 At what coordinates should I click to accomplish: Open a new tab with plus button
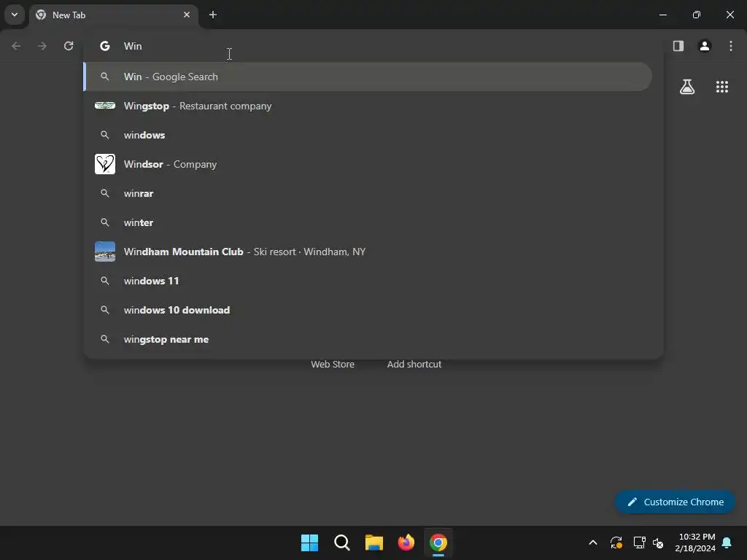213,15
